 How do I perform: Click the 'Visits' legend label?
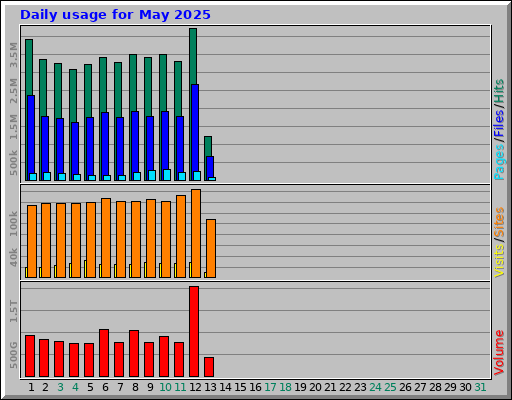(499, 261)
